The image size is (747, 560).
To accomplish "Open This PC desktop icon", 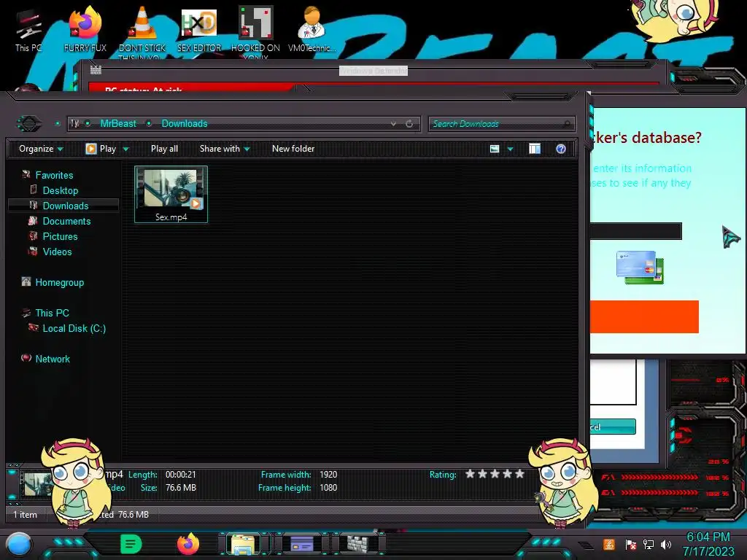I will click(28, 31).
